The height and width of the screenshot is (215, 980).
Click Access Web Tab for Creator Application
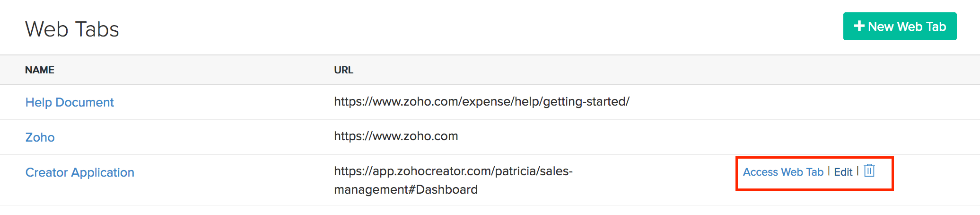[783, 172]
